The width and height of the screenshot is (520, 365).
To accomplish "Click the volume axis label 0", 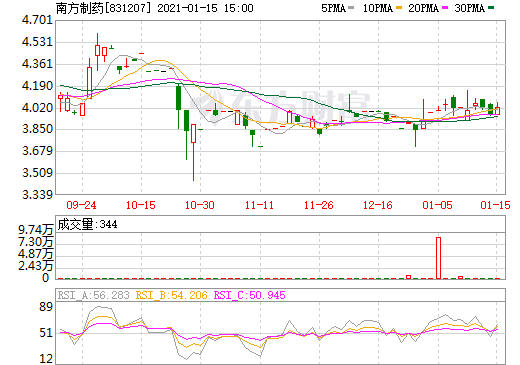I will click(x=46, y=278).
